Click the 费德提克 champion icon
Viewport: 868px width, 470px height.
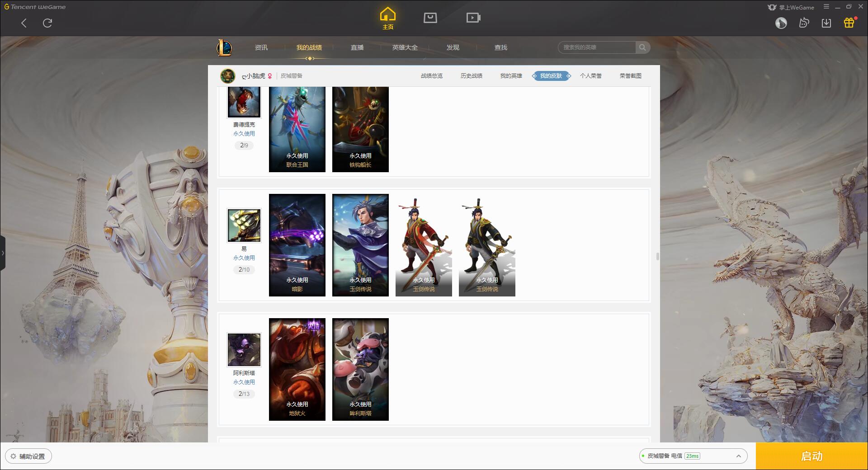pos(244,102)
